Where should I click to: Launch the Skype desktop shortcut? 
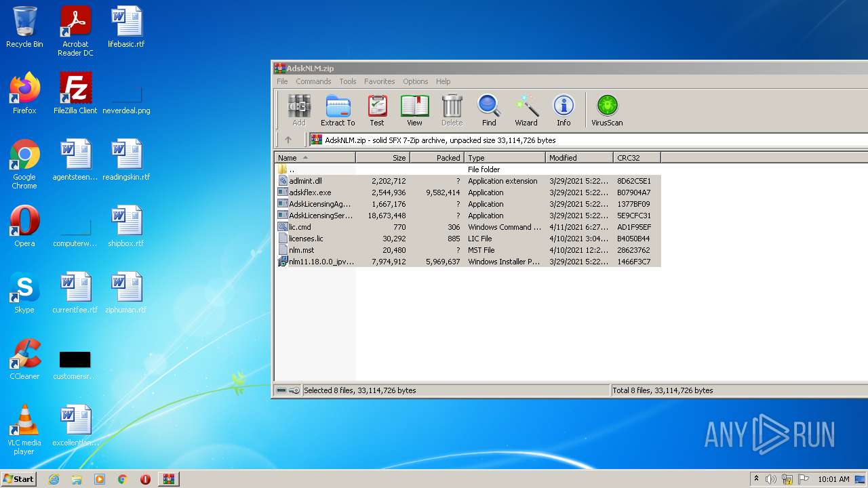24,293
